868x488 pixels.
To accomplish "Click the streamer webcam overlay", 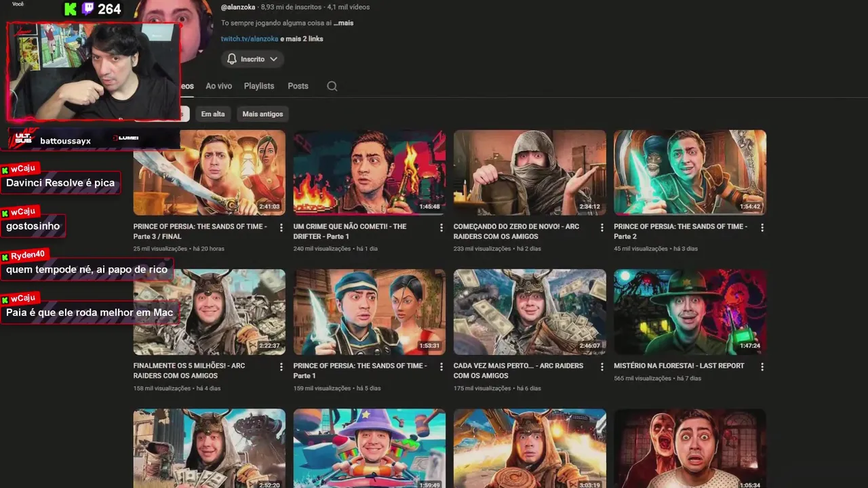I will click(x=94, y=71).
